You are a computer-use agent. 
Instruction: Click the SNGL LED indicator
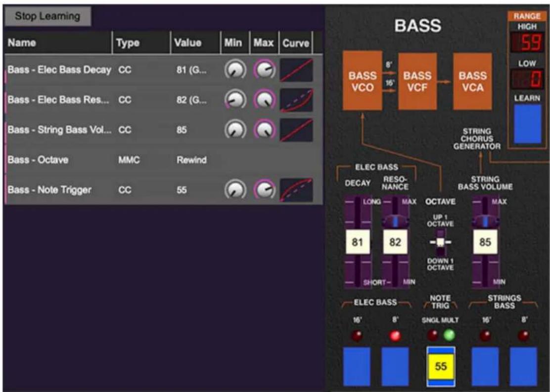point(432,335)
